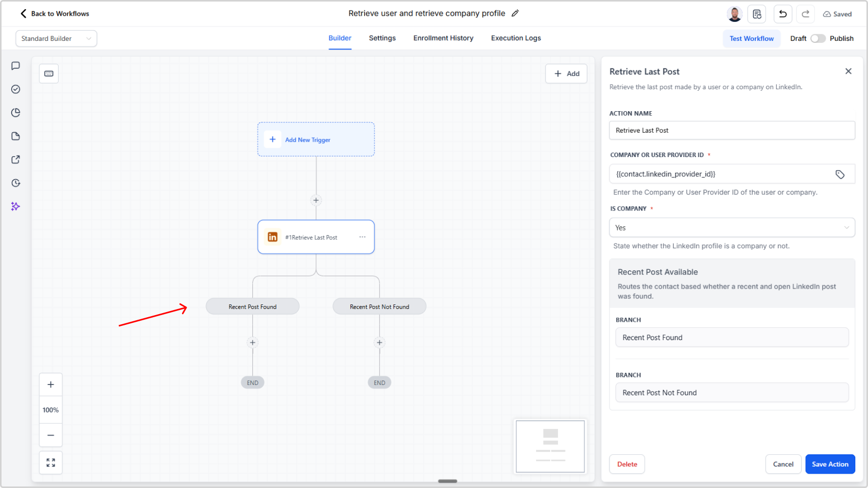Click the checkmark circle sidebar icon
868x488 pixels.
15,89
